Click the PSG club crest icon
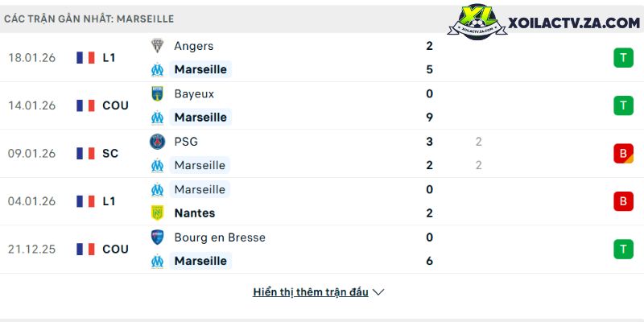This screenshot has width=644, height=322. click(158, 142)
